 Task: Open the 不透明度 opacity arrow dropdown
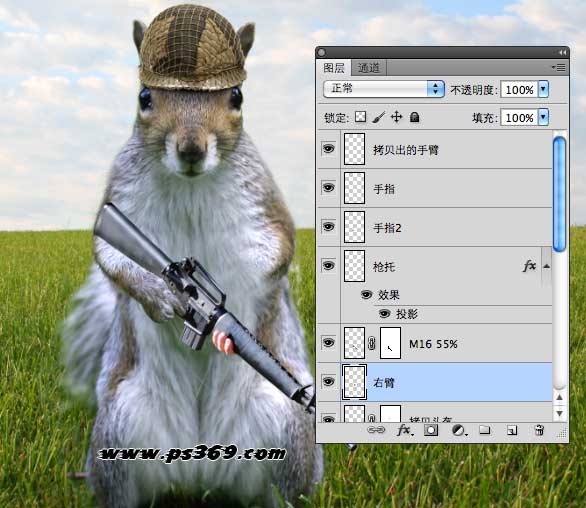543,89
